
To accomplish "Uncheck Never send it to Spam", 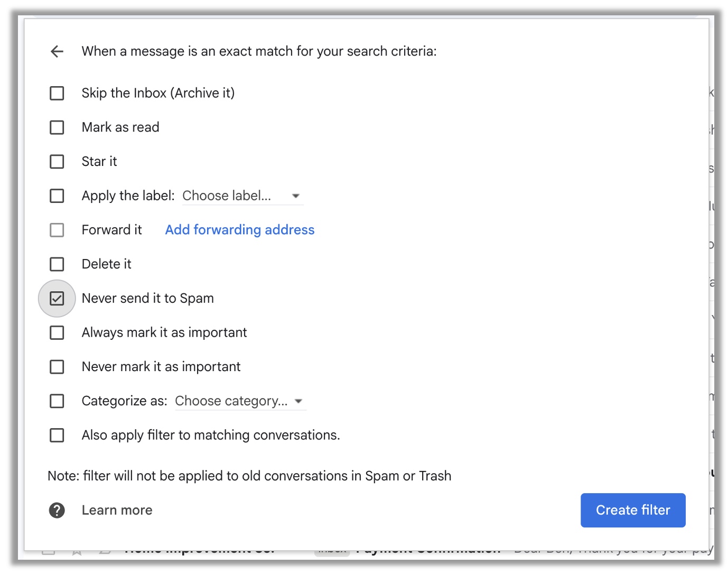I will point(57,299).
